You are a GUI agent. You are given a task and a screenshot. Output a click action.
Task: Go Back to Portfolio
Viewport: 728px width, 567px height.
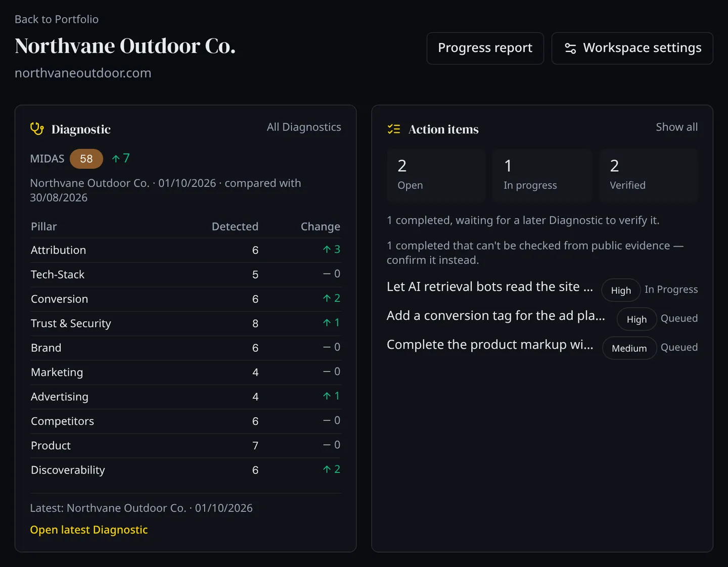(57, 19)
